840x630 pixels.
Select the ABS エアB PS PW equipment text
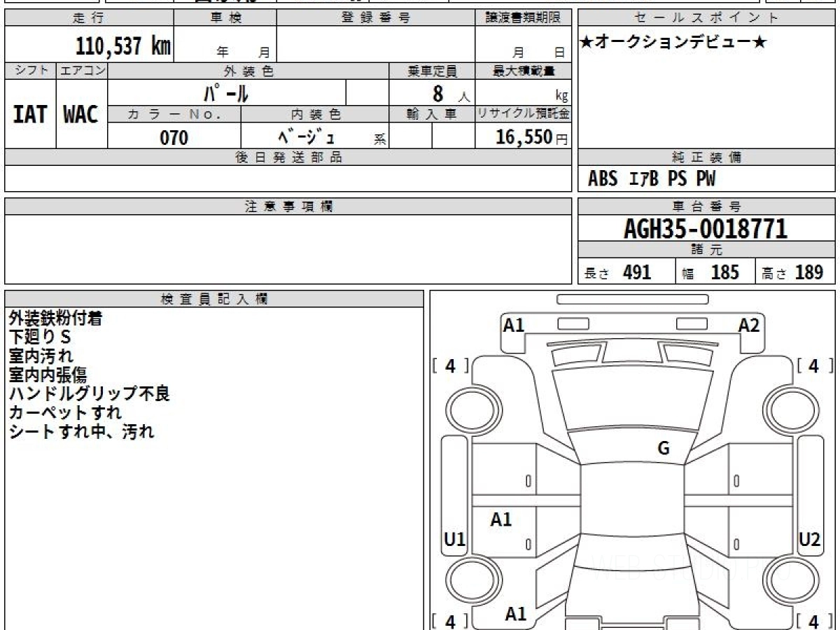(652, 179)
